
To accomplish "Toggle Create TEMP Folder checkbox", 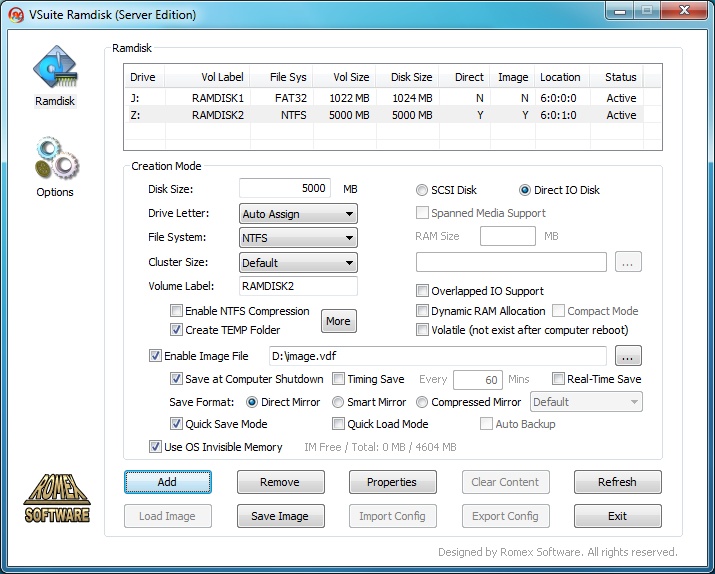I will coord(177,330).
